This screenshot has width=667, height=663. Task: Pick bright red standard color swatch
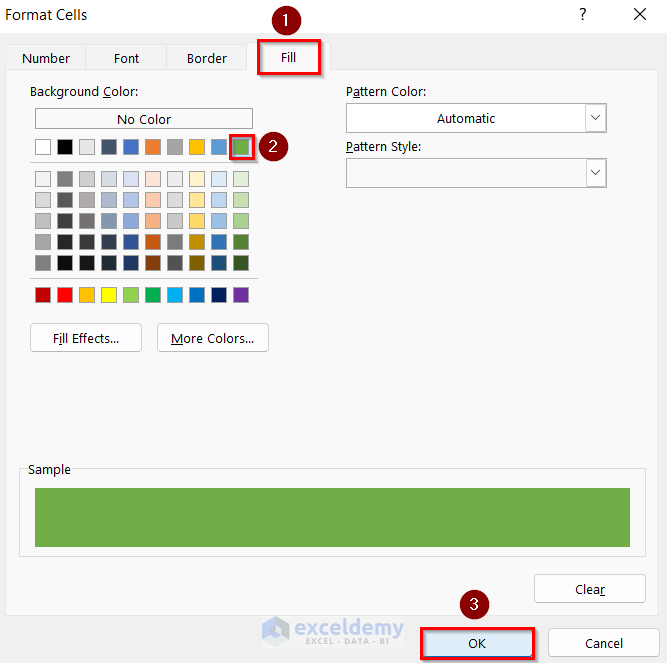pos(65,295)
